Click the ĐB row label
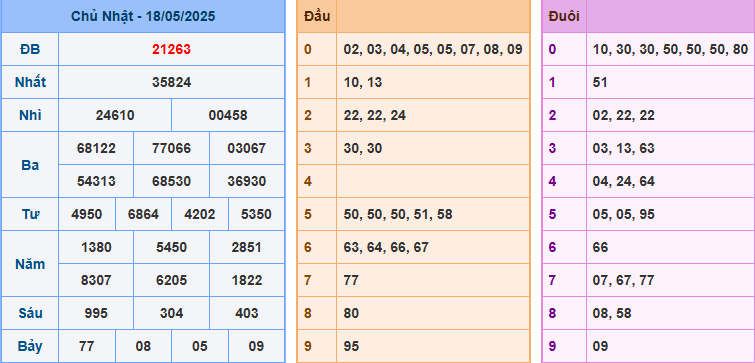Image resolution: width=755 pixels, height=363 pixels. (x=30, y=49)
